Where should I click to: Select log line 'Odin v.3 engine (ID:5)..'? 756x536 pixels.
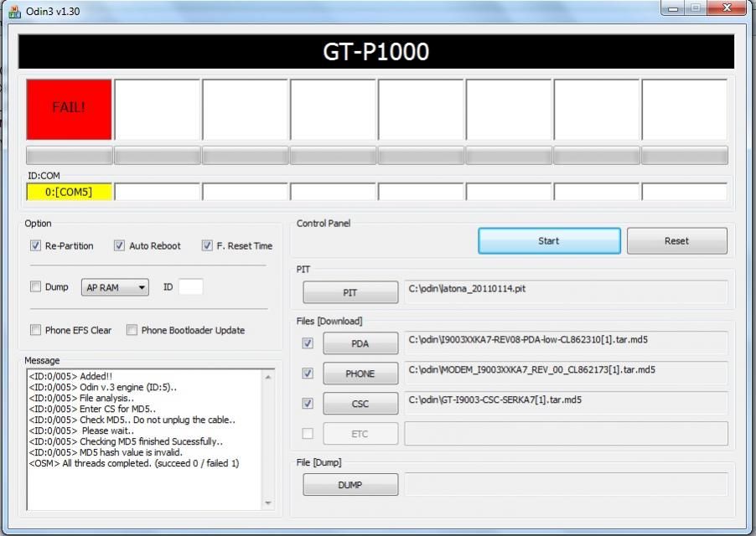(x=103, y=387)
